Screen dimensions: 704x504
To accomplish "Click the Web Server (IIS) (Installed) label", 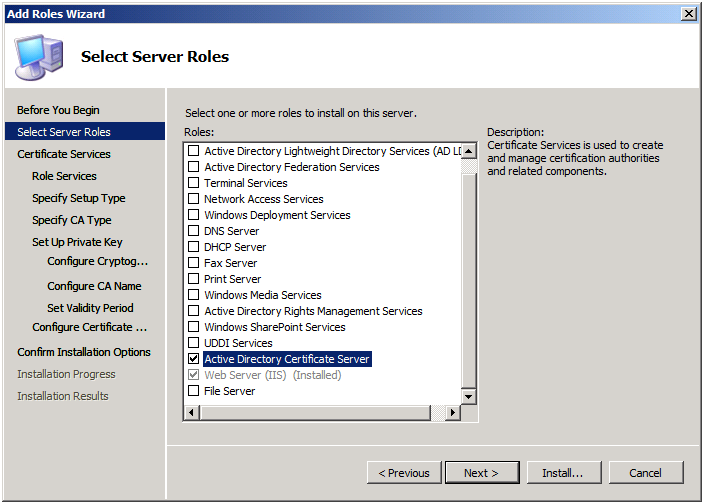I will click(273, 374).
